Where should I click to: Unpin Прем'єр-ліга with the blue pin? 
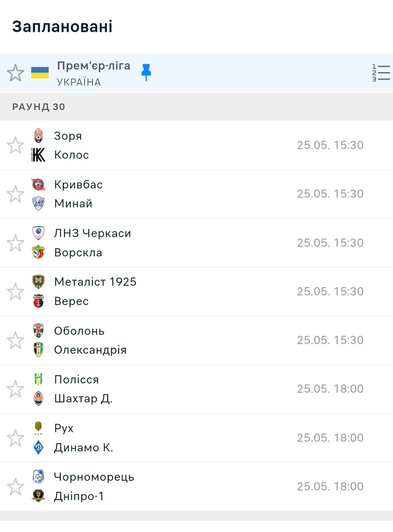146,72
